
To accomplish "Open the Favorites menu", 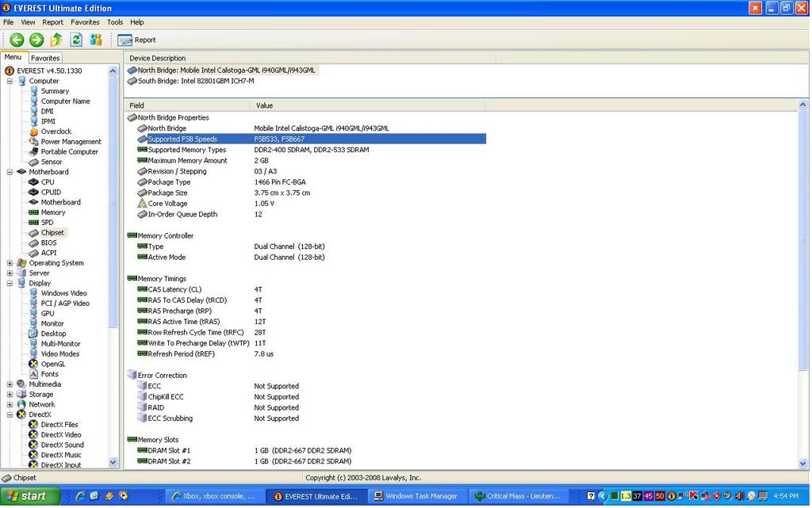I will (x=85, y=22).
